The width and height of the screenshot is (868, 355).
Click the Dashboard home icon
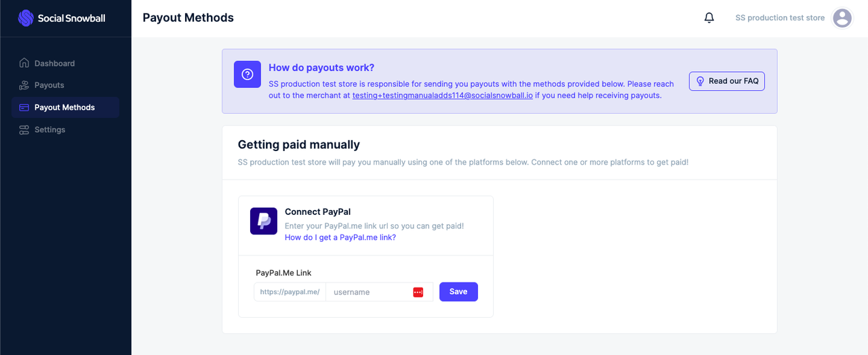tap(24, 63)
